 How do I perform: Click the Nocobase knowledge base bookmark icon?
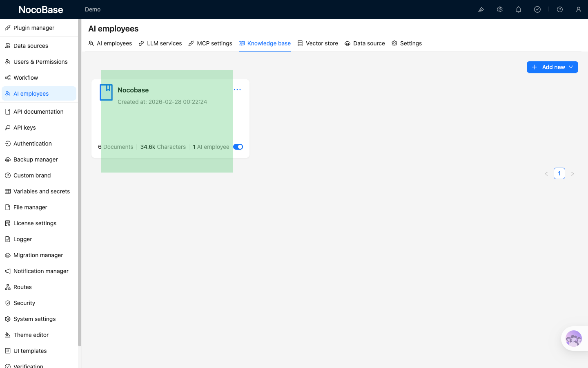(106, 92)
